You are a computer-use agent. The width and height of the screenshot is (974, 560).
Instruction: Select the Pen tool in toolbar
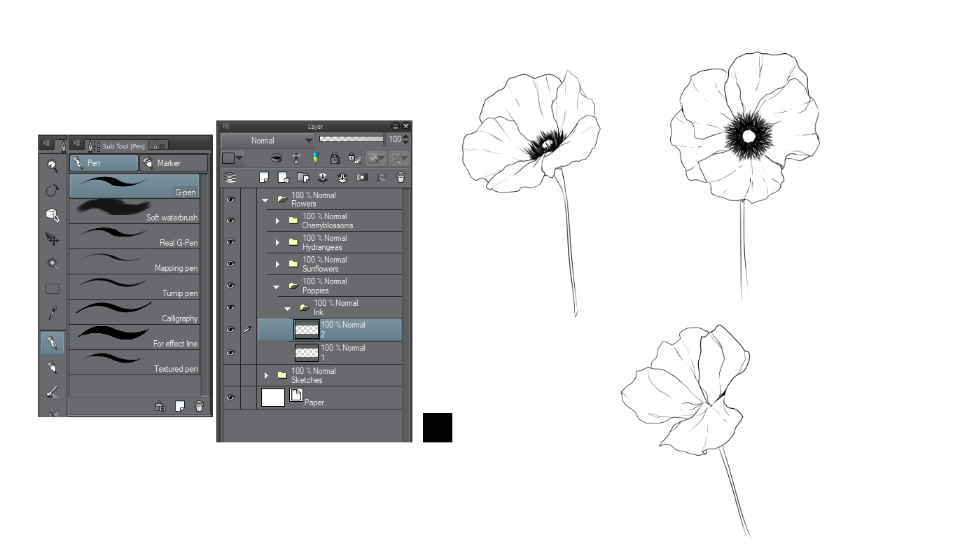tap(53, 342)
